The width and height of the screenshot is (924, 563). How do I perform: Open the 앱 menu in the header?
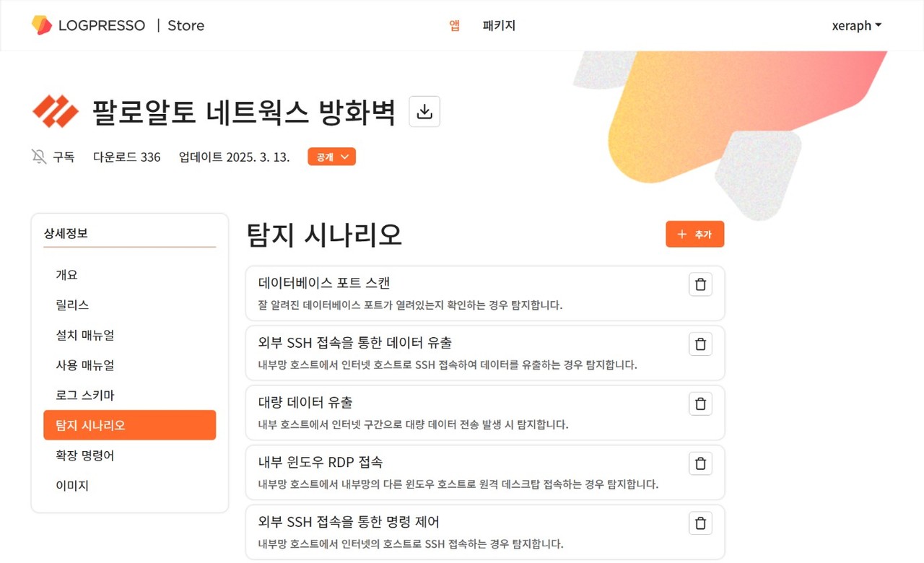pyautogui.click(x=453, y=25)
